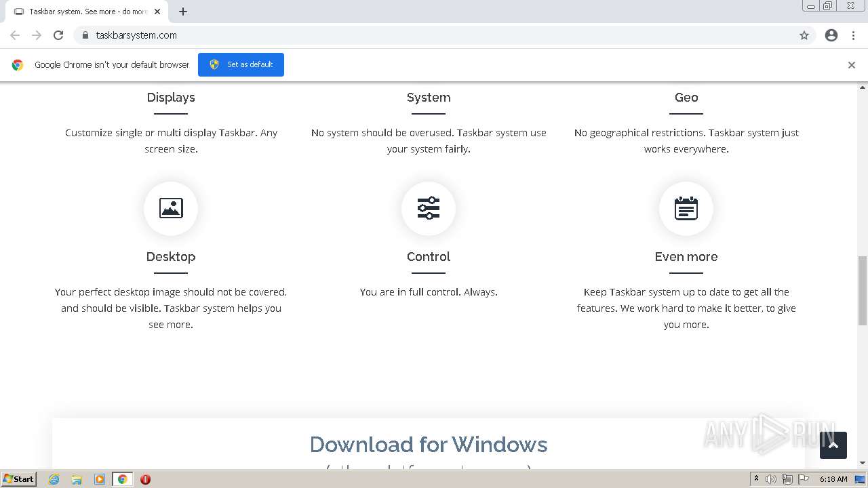Click the page vertical scrollbar thumb
Image resolution: width=868 pixels, height=488 pixels.
point(863,291)
